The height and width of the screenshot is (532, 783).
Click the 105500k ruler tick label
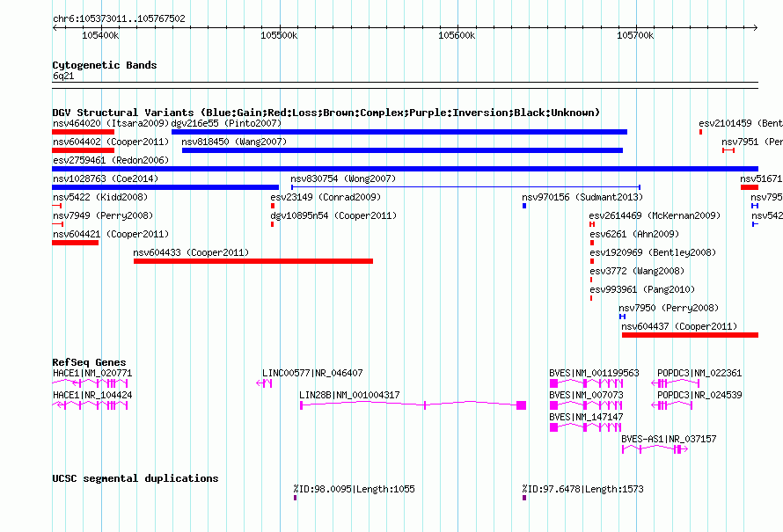[279, 35]
